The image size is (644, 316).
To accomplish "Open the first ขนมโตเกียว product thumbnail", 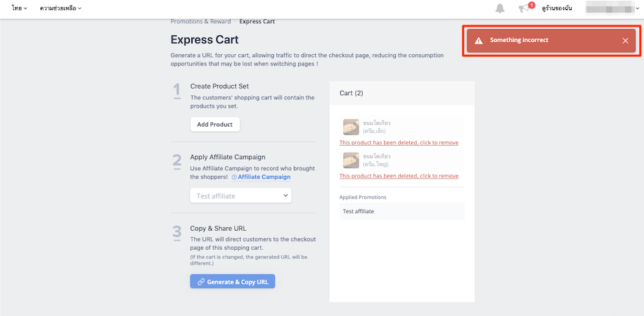I will point(351,127).
